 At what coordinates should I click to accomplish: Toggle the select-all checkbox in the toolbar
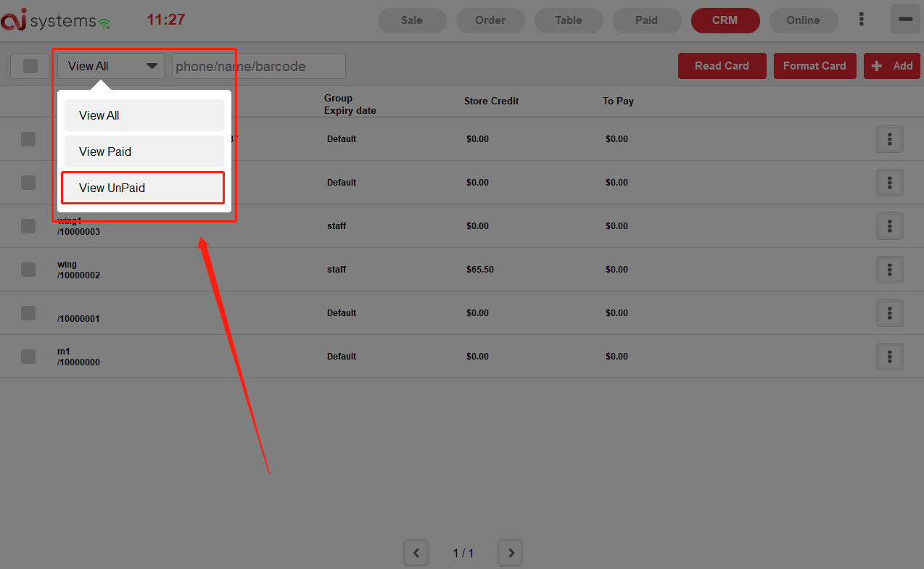(x=30, y=66)
